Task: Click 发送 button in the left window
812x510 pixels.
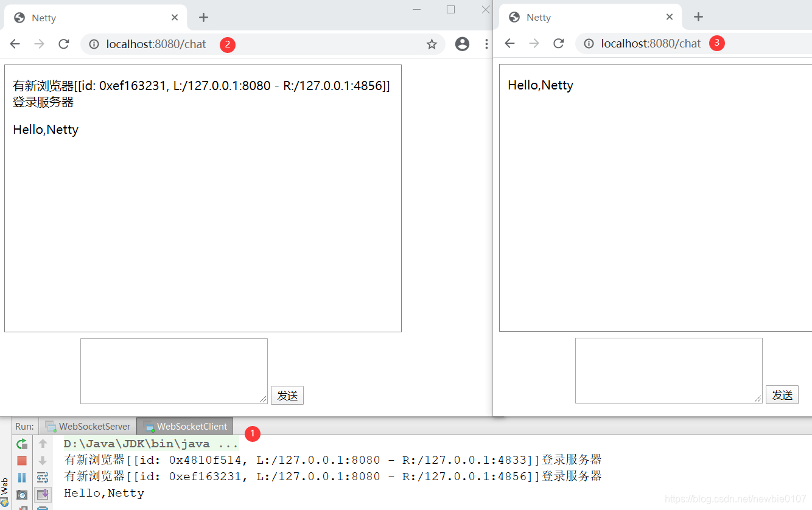Action: 287,396
